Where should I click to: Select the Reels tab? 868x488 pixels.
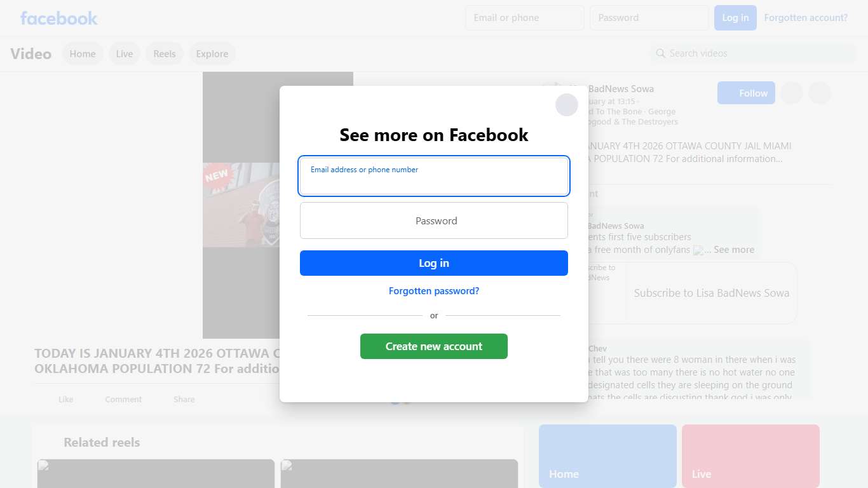point(165,54)
